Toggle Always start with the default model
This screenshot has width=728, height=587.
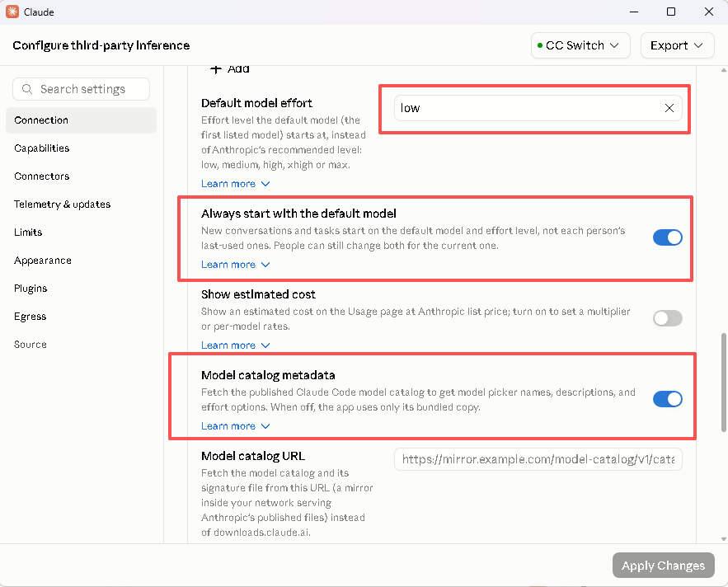click(667, 237)
